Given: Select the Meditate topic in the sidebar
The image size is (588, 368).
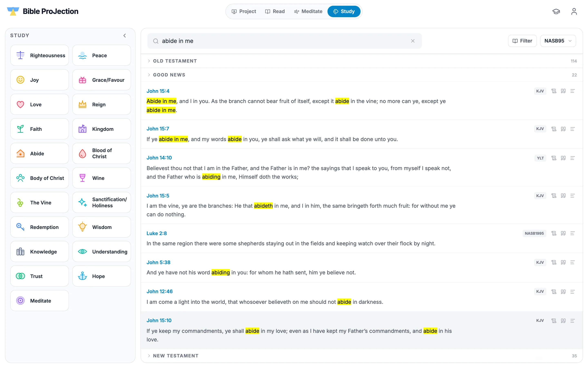Looking at the screenshot, I should (40, 301).
